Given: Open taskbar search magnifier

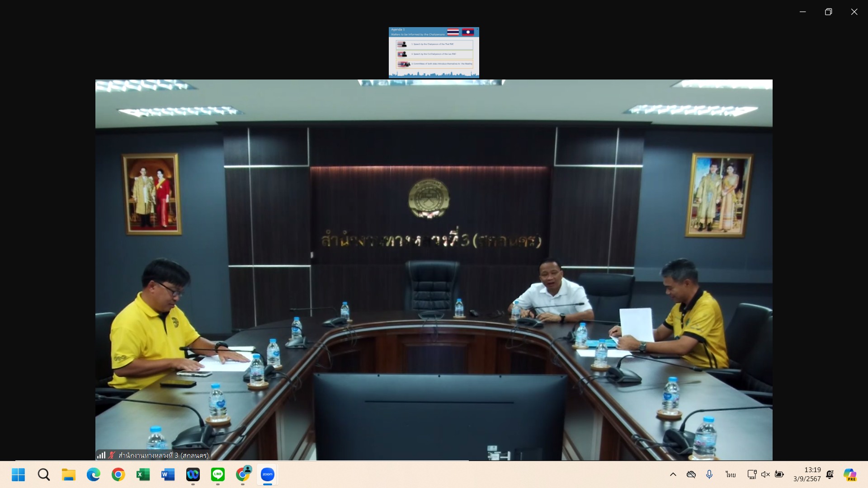Looking at the screenshot, I should click(44, 474).
